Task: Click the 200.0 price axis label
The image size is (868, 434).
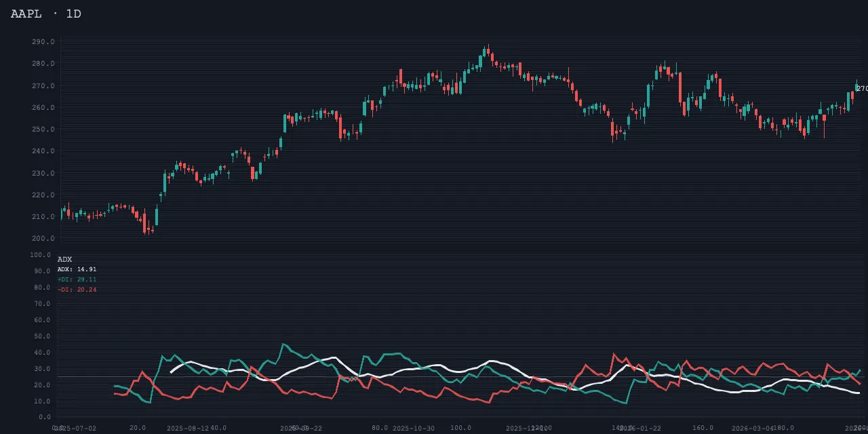Action: click(43, 239)
